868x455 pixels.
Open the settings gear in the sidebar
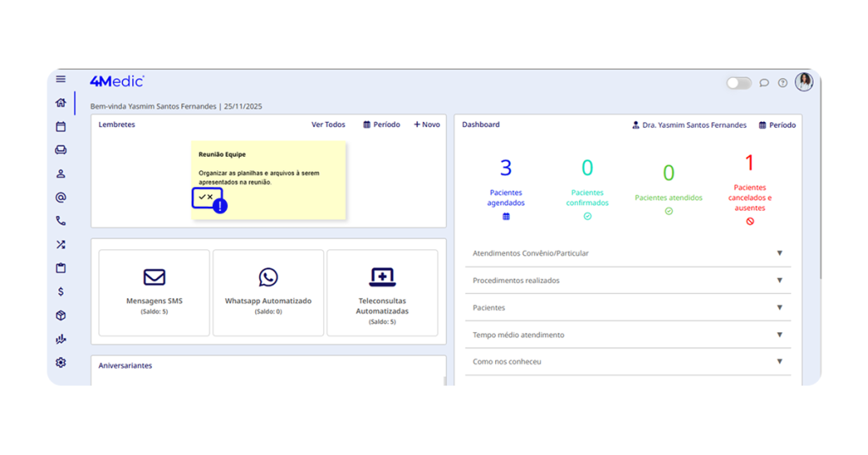[60, 363]
